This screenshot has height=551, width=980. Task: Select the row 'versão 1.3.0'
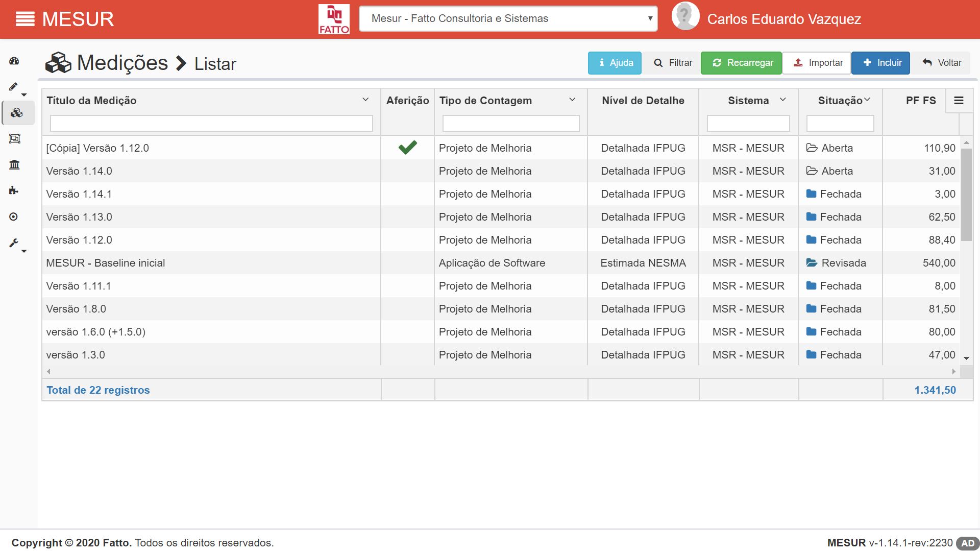[501, 354]
